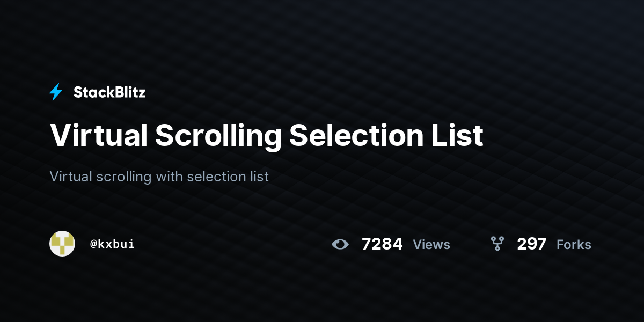Image resolution: width=644 pixels, height=322 pixels.
Task: Click the fork branch icon
Action: coord(497,244)
